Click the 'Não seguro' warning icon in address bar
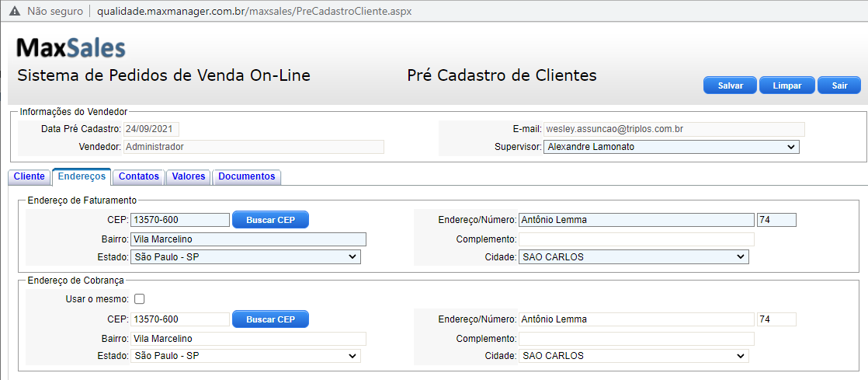 pos(15,11)
